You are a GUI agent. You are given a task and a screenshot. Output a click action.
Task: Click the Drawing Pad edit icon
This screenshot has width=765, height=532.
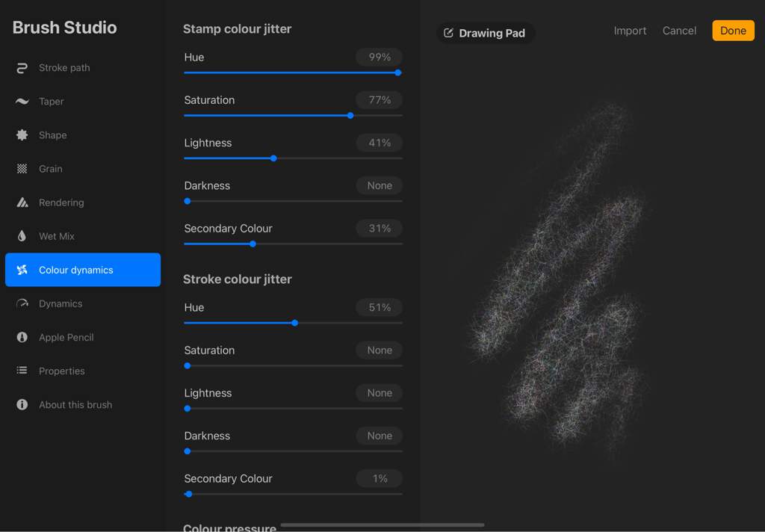point(448,33)
